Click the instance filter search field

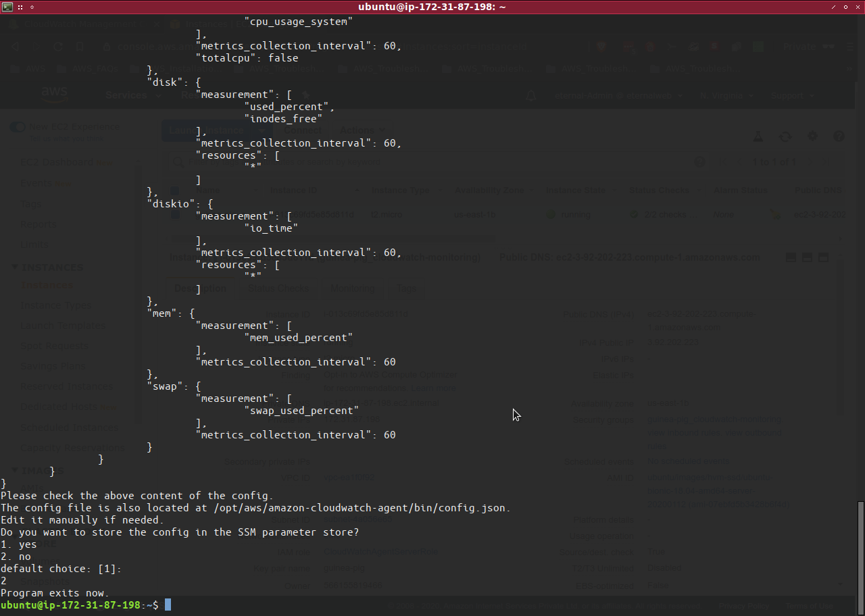(x=432, y=162)
